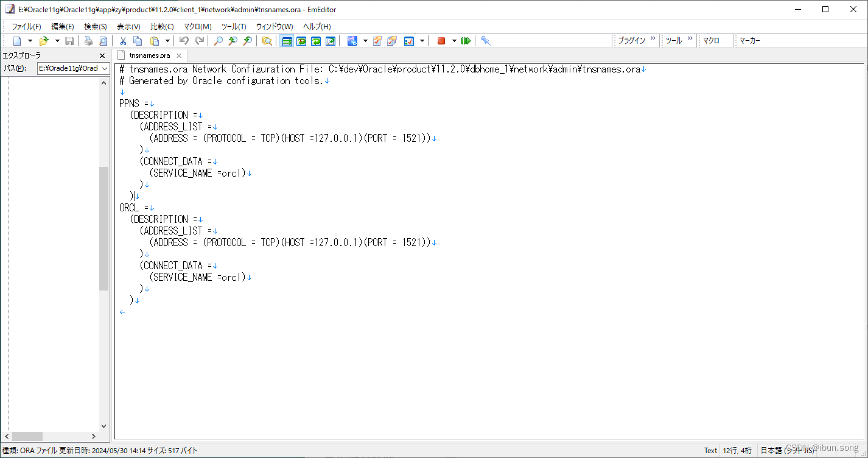Click the 日本語 (シフト JIS) encoding status

click(787, 451)
